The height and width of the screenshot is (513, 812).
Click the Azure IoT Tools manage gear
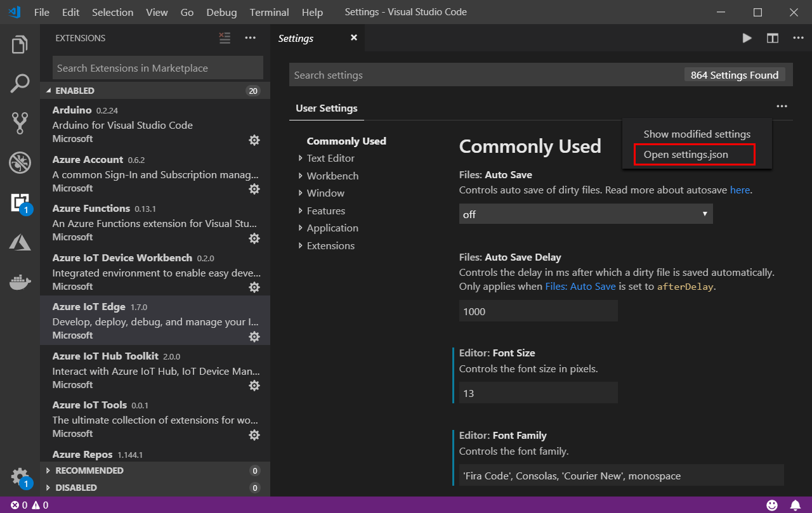(x=254, y=435)
